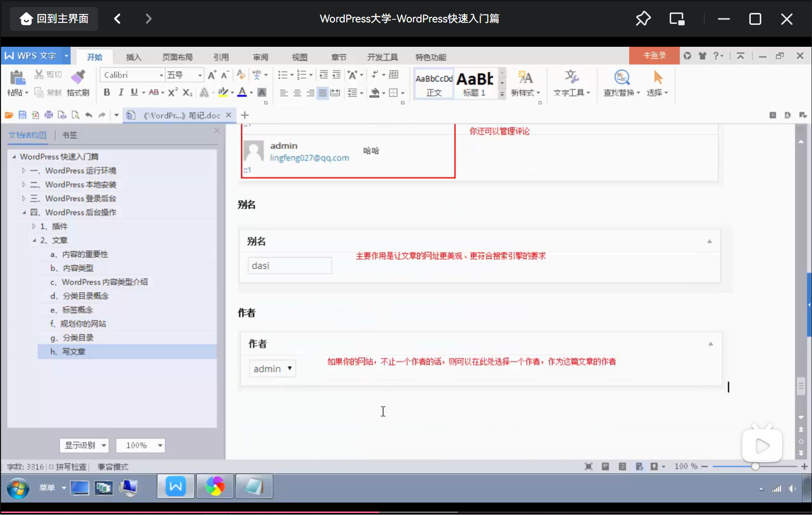
Task: Click the 回到主界面 home button
Action: click(x=54, y=19)
